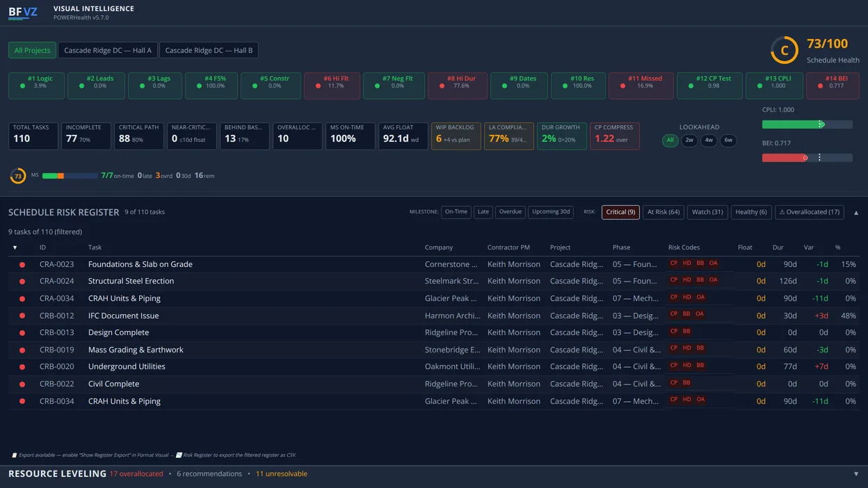This screenshot has width=868, height=488.
Task: Click the Total Tasks 110 card
Action: tap(33, 136)
